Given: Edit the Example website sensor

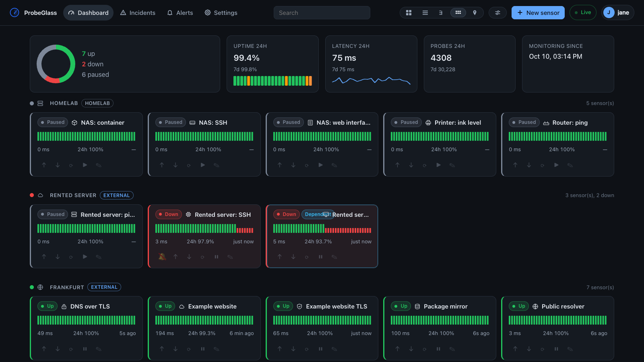Looking at the screenshot, I should coord(217,349).
